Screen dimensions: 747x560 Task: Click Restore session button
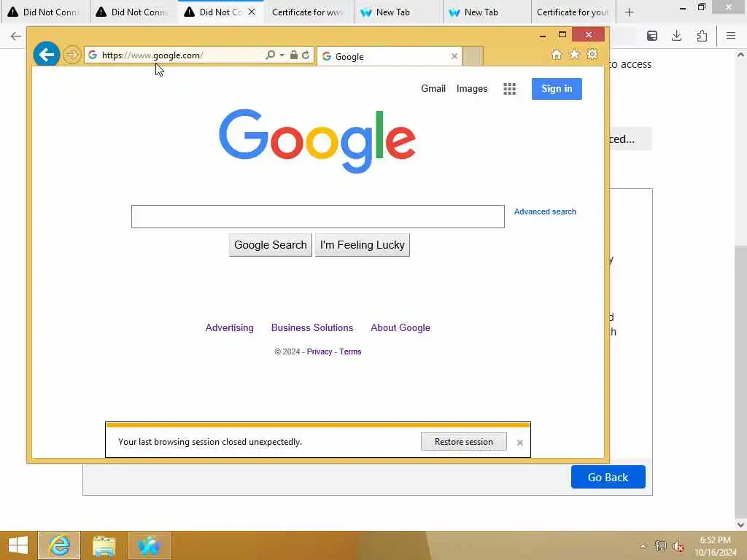click(463, 441)
